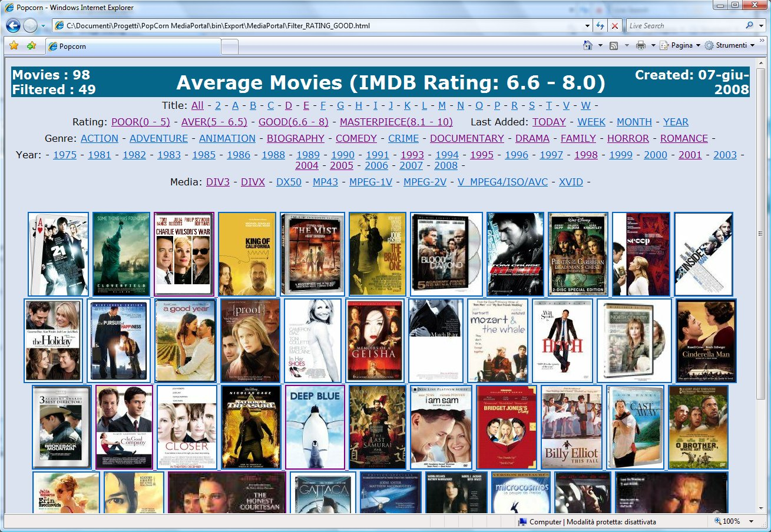Open The Holiday movie poster
The image size is (771, 532).
[x=53, y=341]
